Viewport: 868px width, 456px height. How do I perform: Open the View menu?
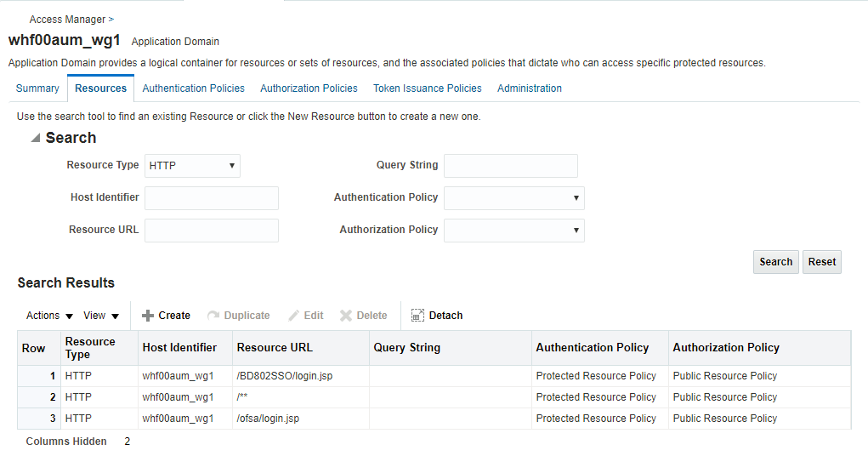click(100, 316)
